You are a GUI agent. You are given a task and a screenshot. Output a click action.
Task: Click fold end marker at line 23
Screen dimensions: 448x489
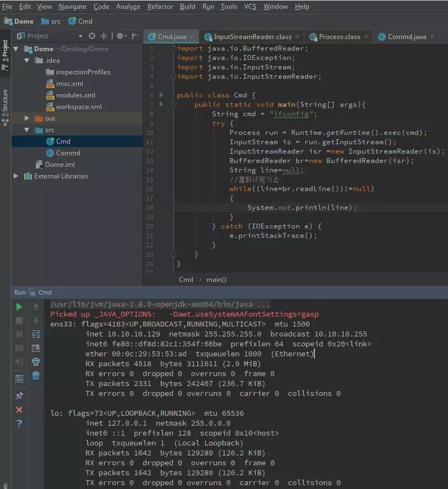tap(174, 254)
